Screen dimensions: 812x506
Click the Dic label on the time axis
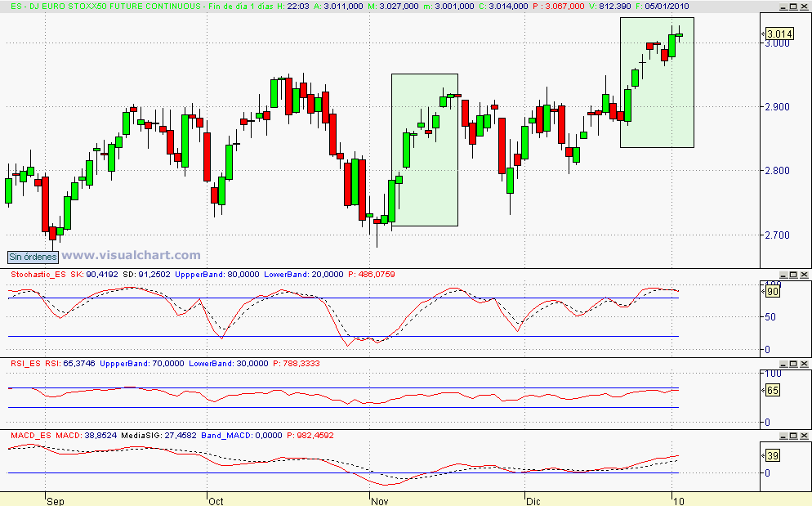click(534, 499)
